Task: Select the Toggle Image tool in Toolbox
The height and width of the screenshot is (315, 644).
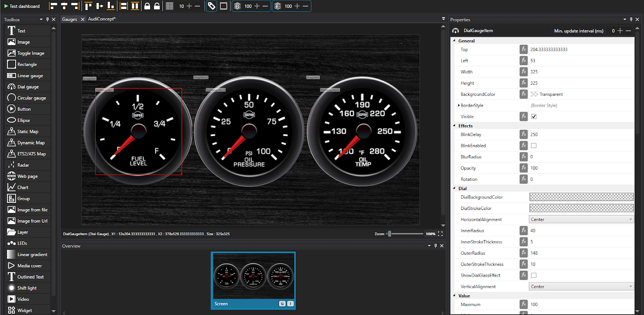Action: coord(28,53)
